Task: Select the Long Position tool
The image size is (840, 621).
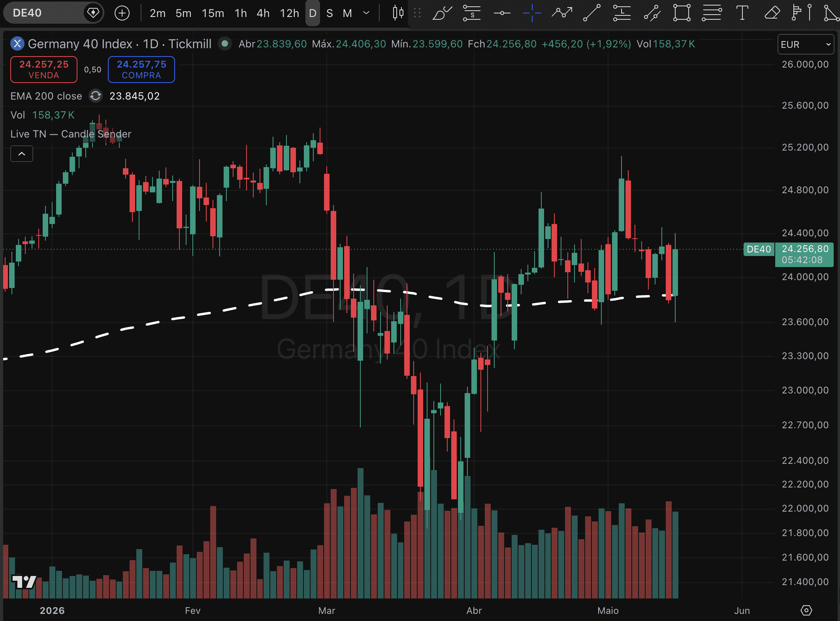Action: click(622, 13)
